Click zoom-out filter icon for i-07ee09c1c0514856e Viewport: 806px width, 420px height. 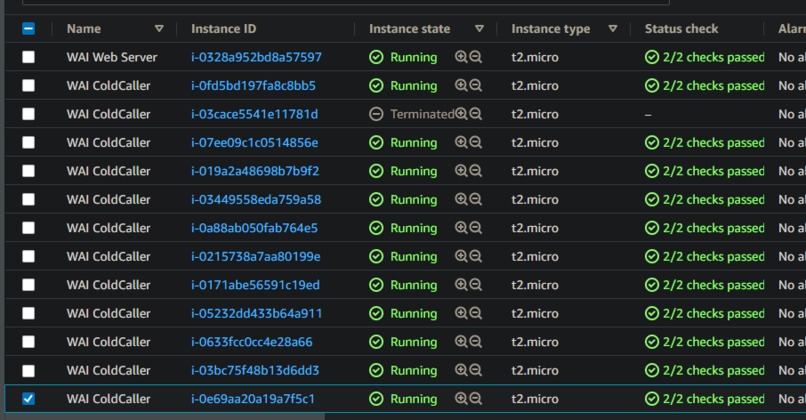[475, 142]
